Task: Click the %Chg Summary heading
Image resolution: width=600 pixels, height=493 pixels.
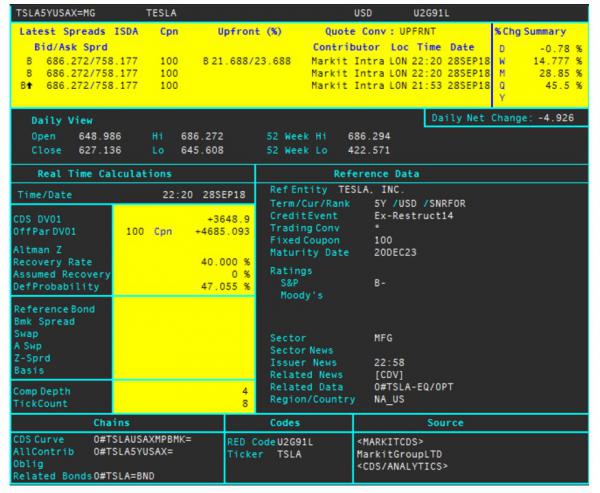Action: (530, 31)
